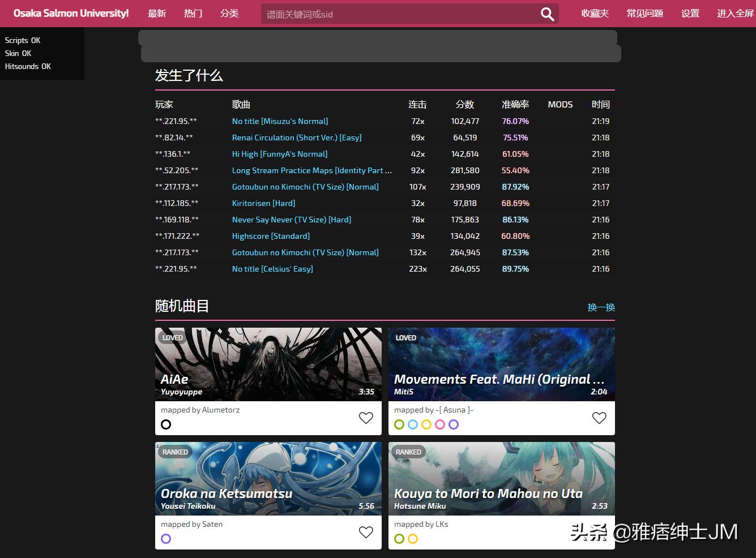Open the Kiritorisen [Hard] song link
This screenshot has width=756, height=558.
(x=263, y=203)
